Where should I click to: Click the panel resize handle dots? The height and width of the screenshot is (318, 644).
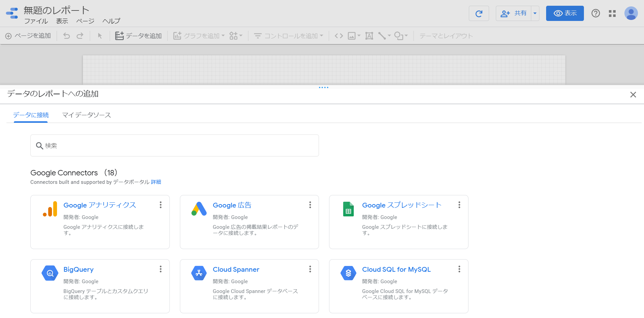point(324,88)
